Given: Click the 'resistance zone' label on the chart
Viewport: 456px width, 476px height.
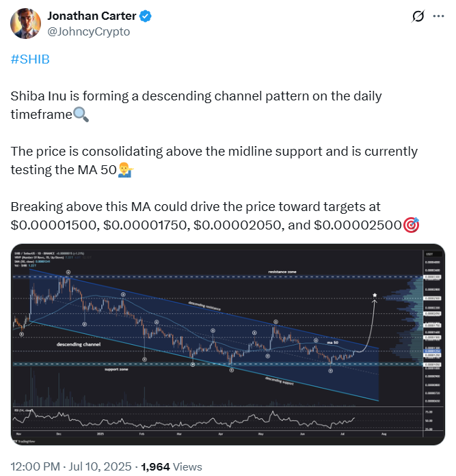Looking at the screenshot, I should click(x=282, y=272).
